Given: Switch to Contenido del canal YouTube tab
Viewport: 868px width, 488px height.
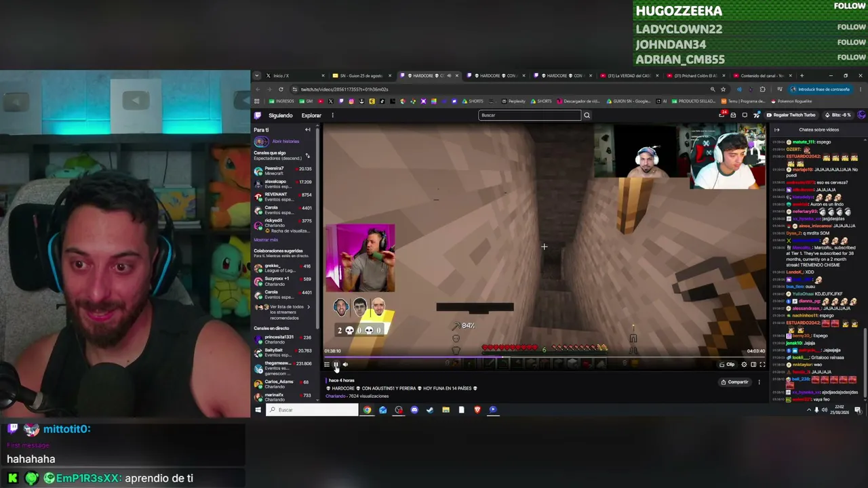Looking at the screenshot, I should pyautogui.click(x=762, y=76).
